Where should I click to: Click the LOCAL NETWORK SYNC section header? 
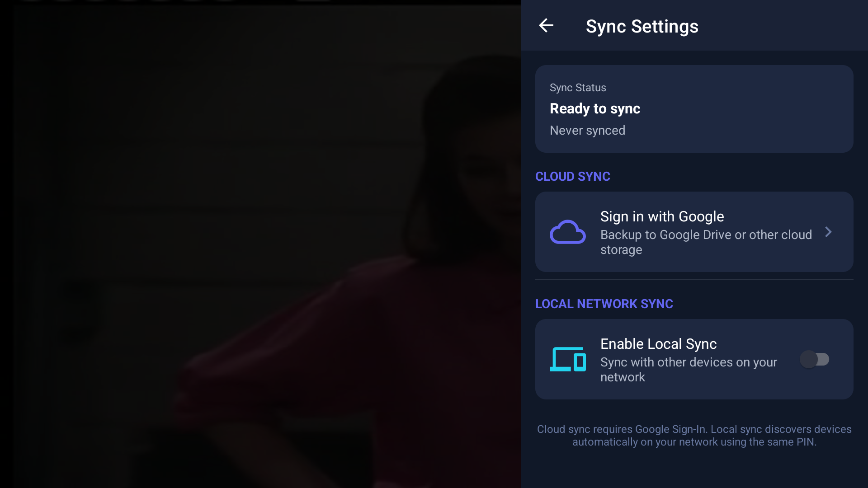click(604, 304)
